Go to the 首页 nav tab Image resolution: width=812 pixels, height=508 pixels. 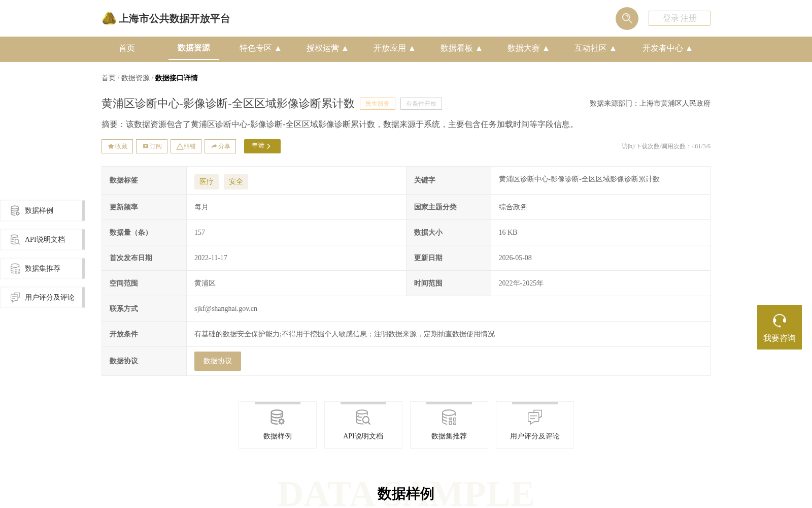coord(127,48)
